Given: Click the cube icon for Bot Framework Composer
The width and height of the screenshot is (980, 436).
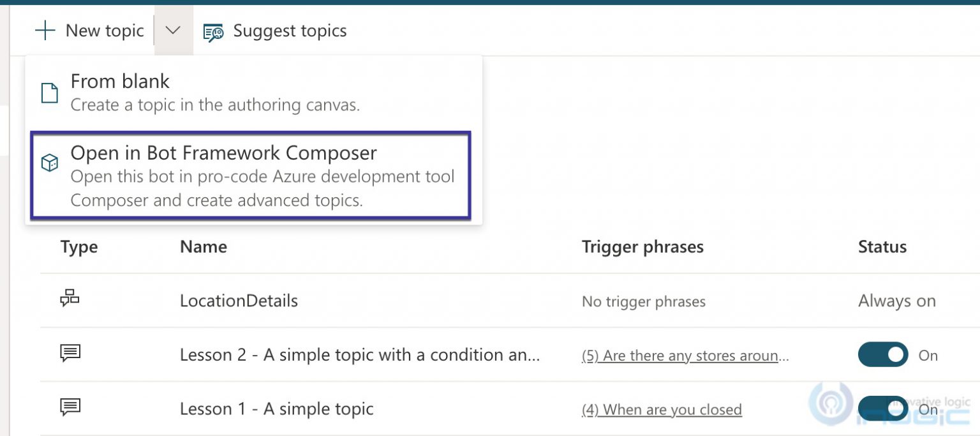Looking at the screenshot, I should pos(49,163).
